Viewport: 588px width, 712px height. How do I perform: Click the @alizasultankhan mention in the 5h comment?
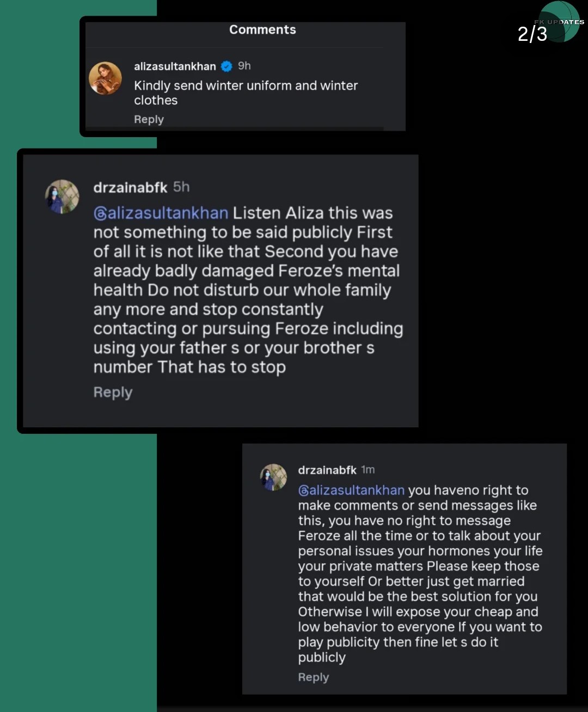tap(167, 213)
